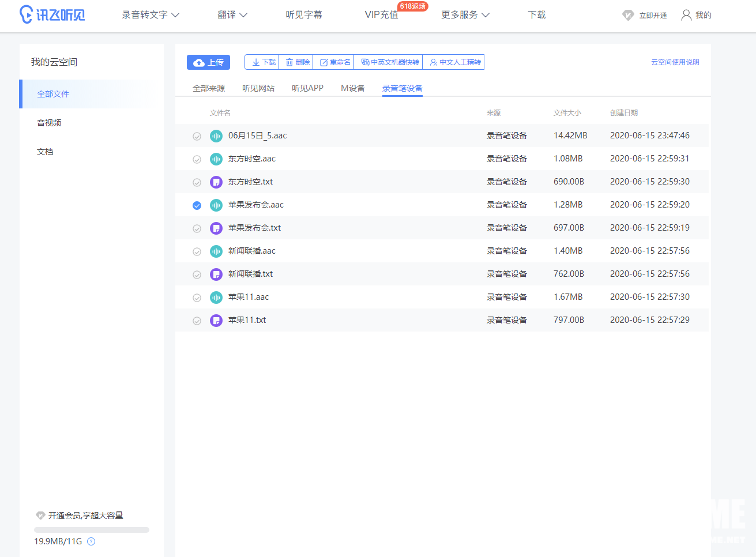Viewport: 756px width, 557px height.
Task: Select the checkbox for 06月15日_5.aac
Action: tap(197, 137)
